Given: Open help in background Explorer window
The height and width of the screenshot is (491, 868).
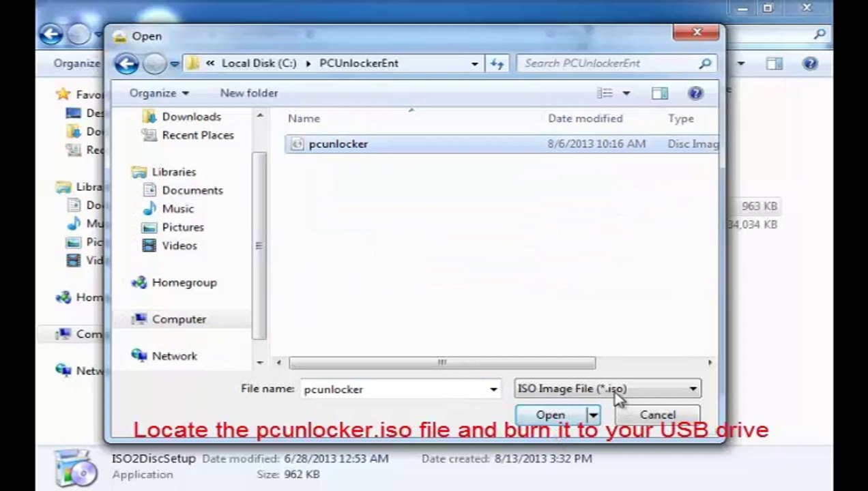Looking at the screenshot, I should point(809,63).
